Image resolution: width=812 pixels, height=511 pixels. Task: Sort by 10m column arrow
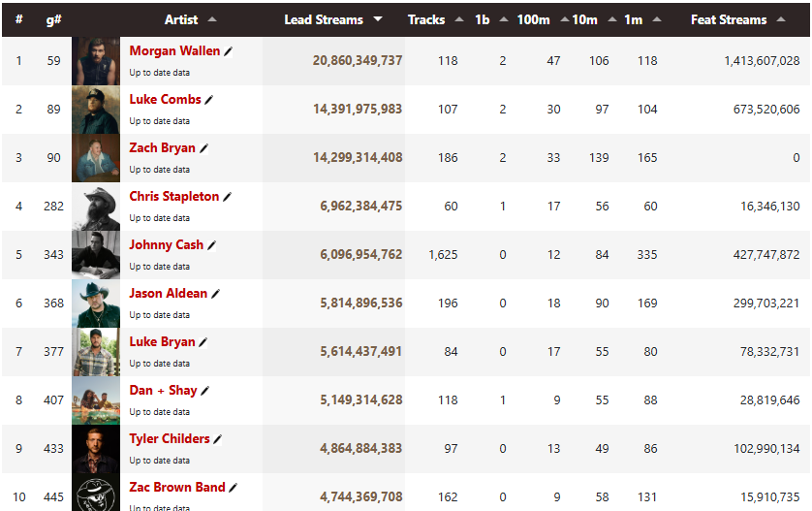click(x=612, y=19)
